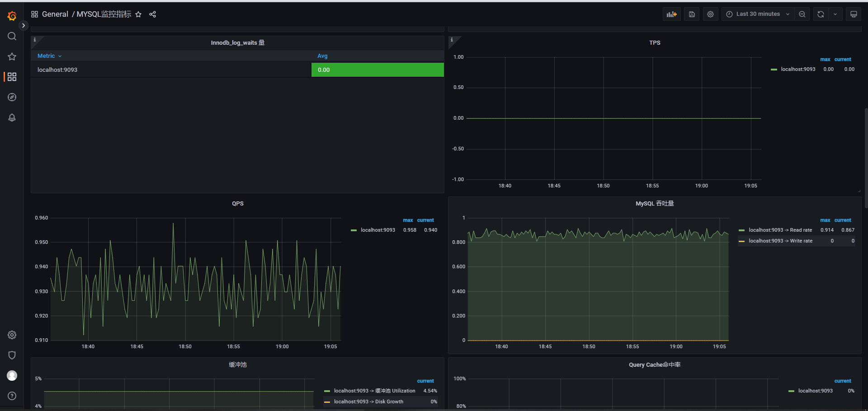The image size is (868, 411).
Task: Sort TPS legend by max
Action: (825, 60)
